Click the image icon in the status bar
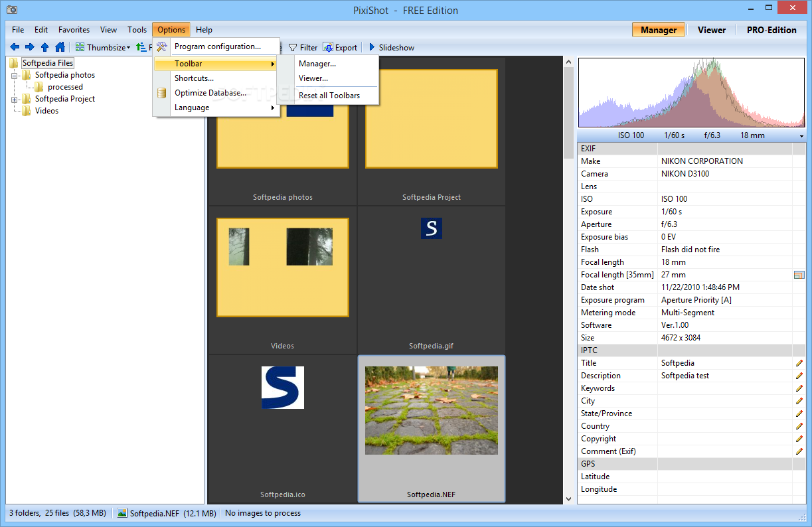 122,513
